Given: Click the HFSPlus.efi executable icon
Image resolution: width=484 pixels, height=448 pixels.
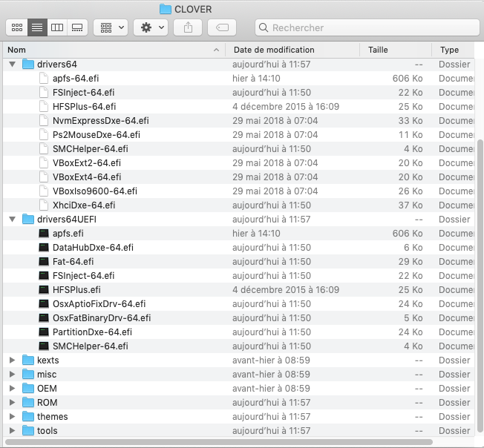Looking at the screenshot, I should pos(44,290).
